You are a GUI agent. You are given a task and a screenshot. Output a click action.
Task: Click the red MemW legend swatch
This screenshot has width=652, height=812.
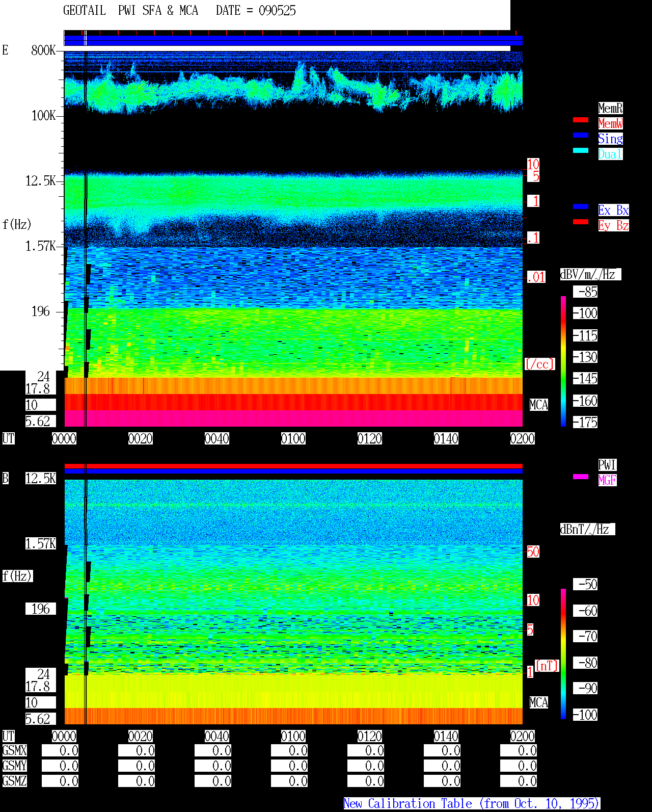(581, 120)
